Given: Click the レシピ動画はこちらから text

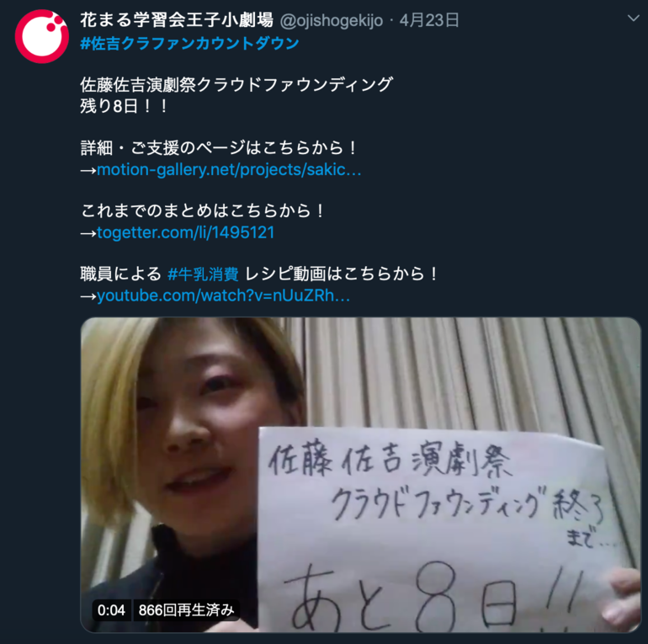Looking at the screenshot, I should (342, 274).
